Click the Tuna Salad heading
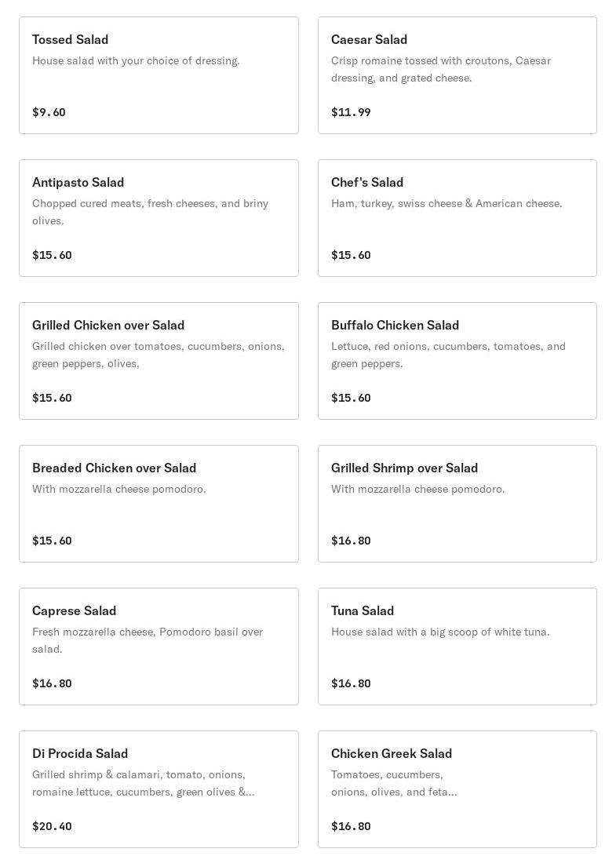 click(x=363, y=610)
